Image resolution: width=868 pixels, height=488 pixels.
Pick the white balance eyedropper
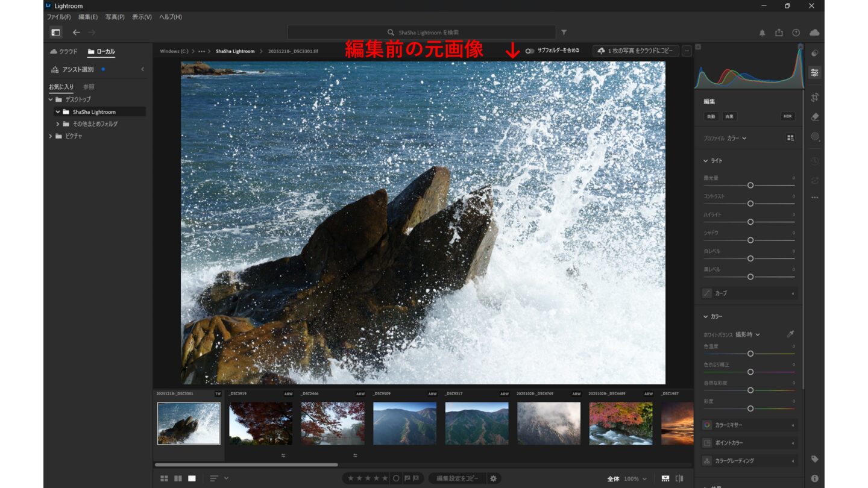point(790,334)
